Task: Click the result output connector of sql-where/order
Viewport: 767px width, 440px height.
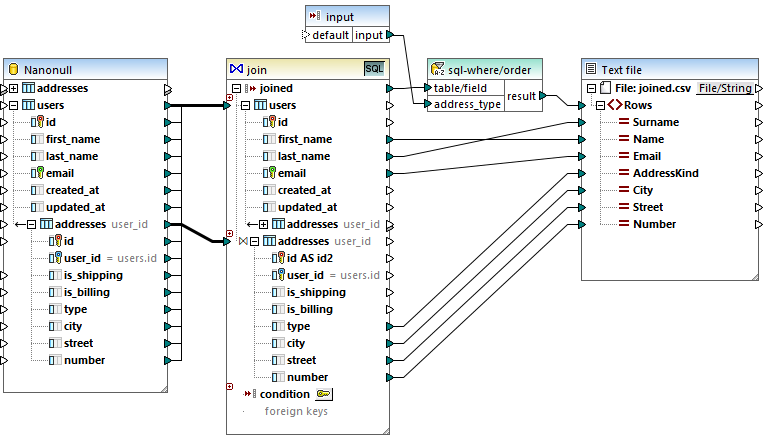Action: pos(542,96)
